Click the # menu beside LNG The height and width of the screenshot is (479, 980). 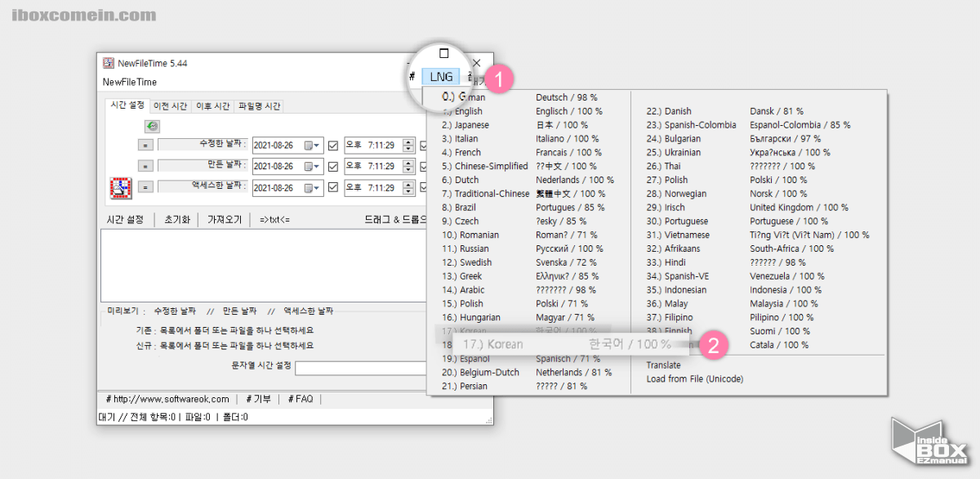tap(412, 78)
